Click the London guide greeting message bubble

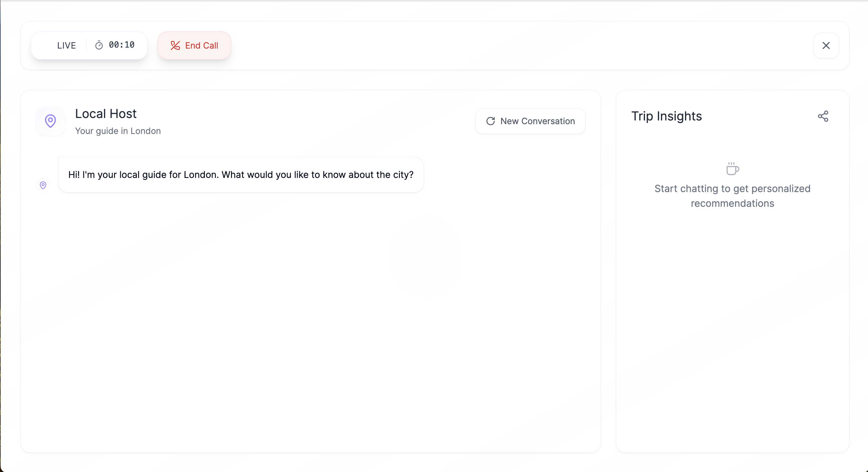point(241,175)
